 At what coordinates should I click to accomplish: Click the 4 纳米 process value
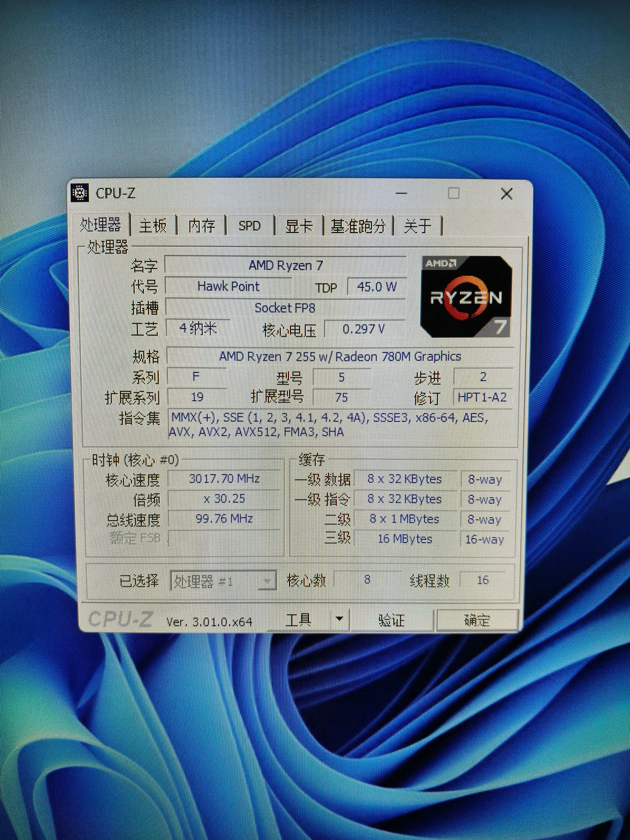click(x=198, y=328)
